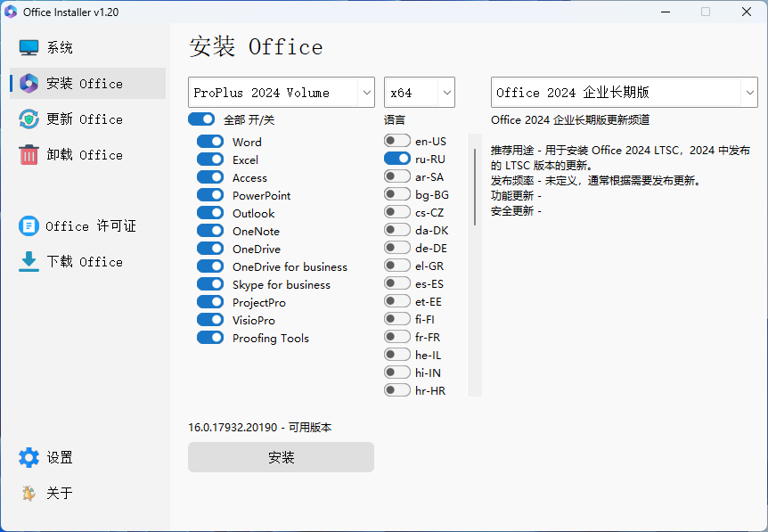The height and width of the screenshot is (532, 768).
Task: Open the 系统 page
Action: pyautogui.click(x=87, y=47)
